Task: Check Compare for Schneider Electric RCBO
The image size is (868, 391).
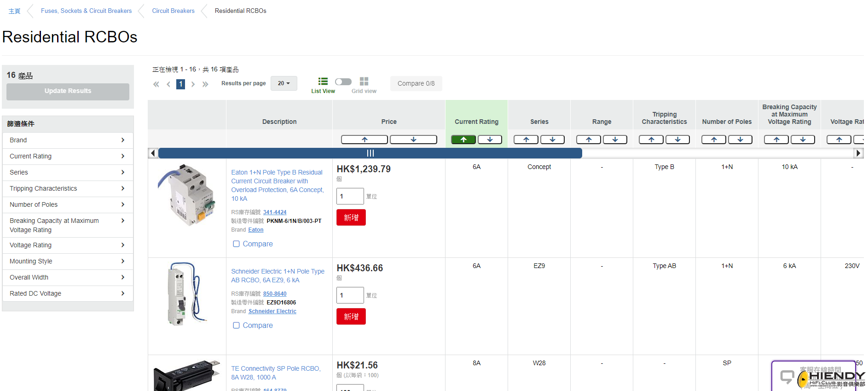Action: coord(236,326)
